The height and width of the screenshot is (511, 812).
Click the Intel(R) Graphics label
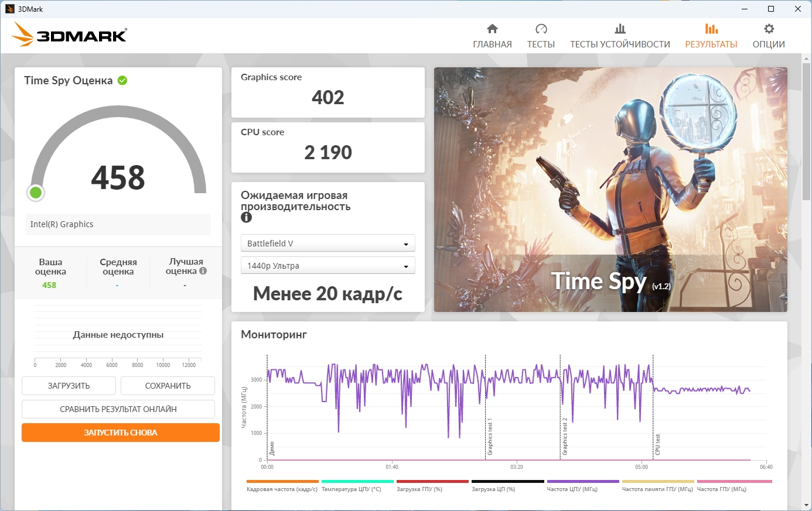point(62,224)
